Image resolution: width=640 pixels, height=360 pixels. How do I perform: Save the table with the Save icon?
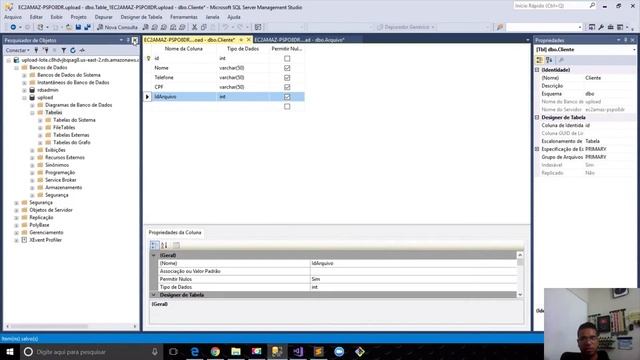(x=78, y=27)
